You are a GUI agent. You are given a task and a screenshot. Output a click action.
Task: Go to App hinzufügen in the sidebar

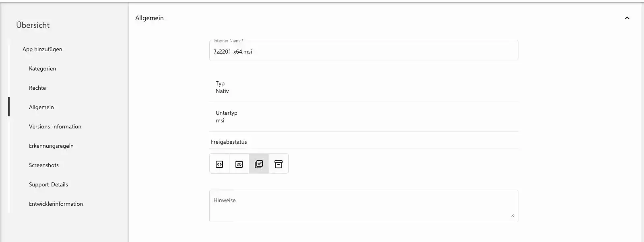click(x=42, y=49)
